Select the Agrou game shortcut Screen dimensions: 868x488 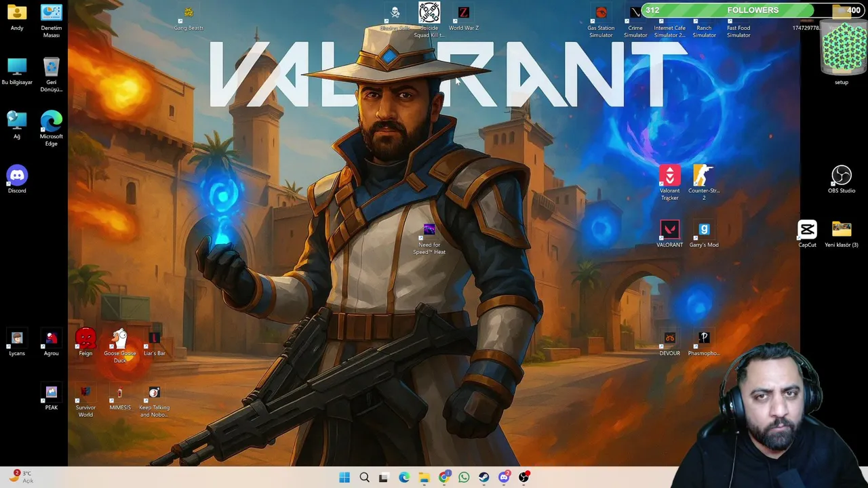point(52,344)
